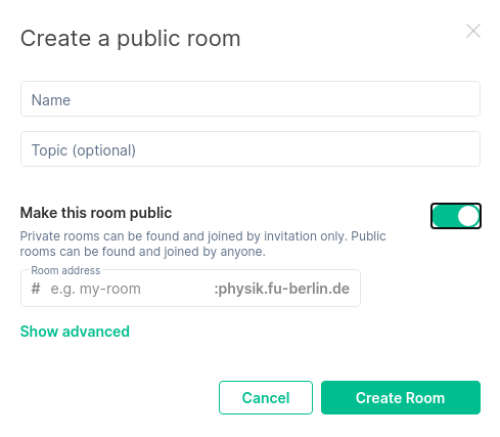Close the Create a public room dialog
500x437 pixels.
[x=473, y=31]
